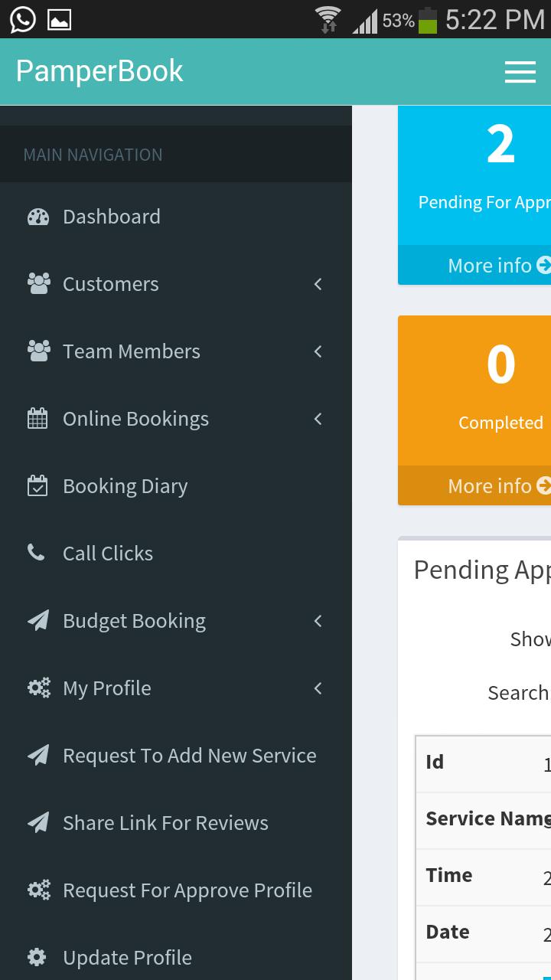Expand the Customers submenu

318,284
